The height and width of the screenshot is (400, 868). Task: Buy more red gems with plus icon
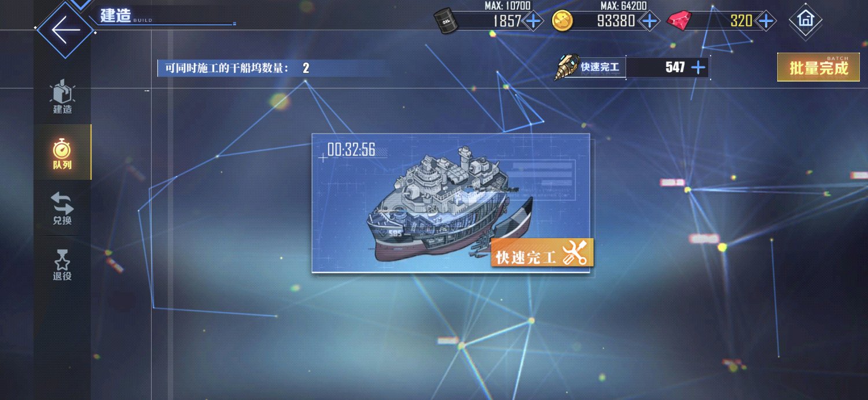click(766, 21)
